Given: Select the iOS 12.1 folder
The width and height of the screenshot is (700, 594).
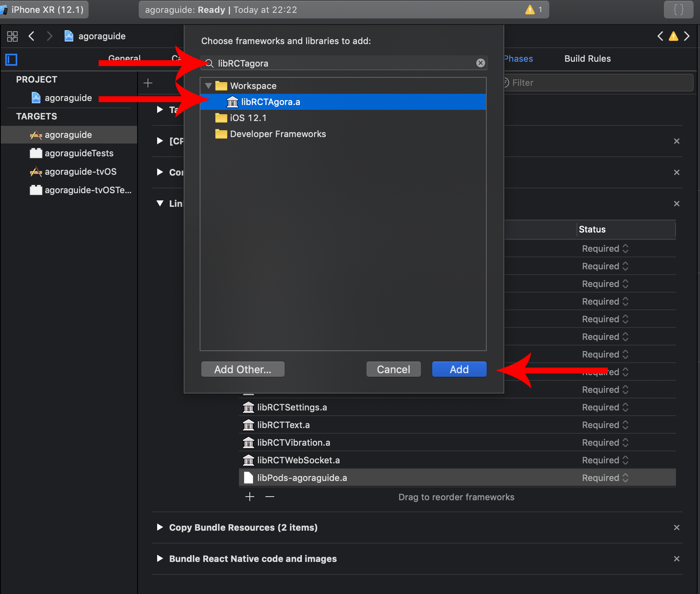Looking at the screenshot, I should point(241,118).
